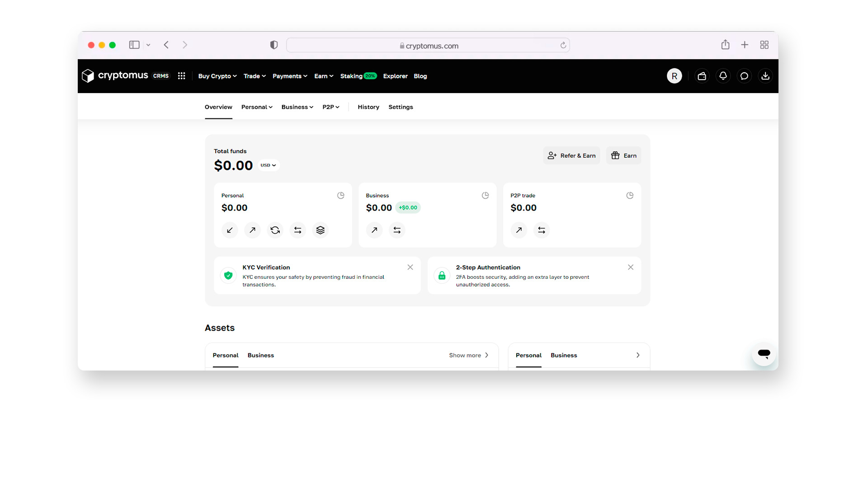Click the +$0.00 Business change badge

click(408, 207)
